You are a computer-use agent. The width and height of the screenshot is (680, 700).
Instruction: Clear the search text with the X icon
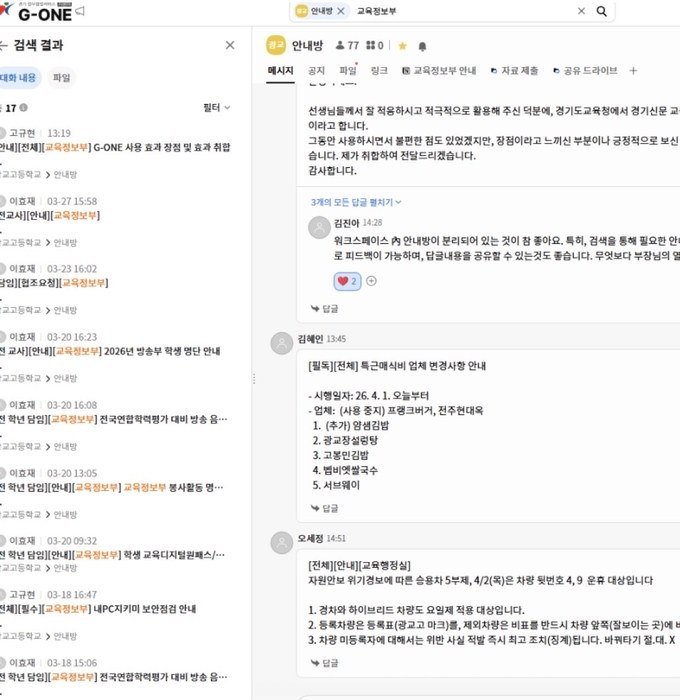(581, 11)
